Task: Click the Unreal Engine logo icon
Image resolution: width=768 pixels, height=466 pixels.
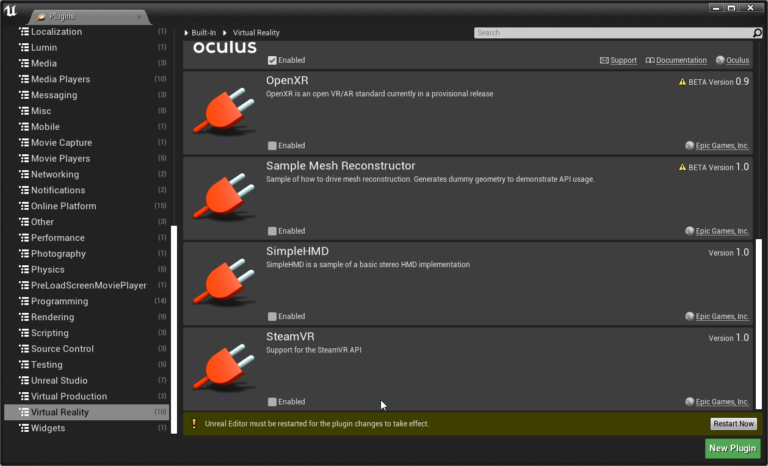Action: click(13, 10)
